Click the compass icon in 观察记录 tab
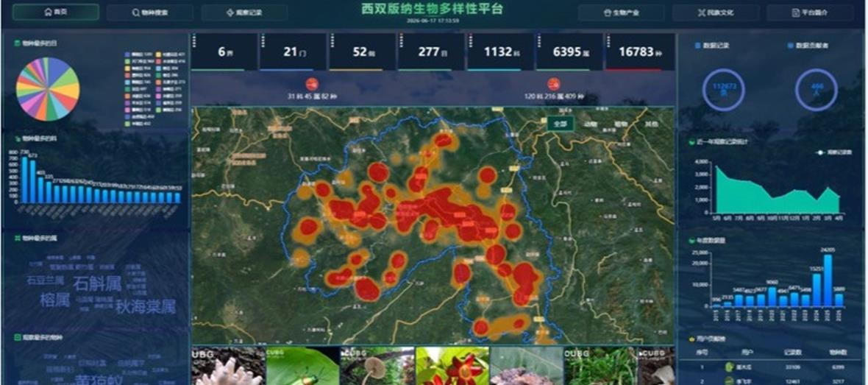The height and width of the screenshot is (385, 868). (x=230, y=13)
